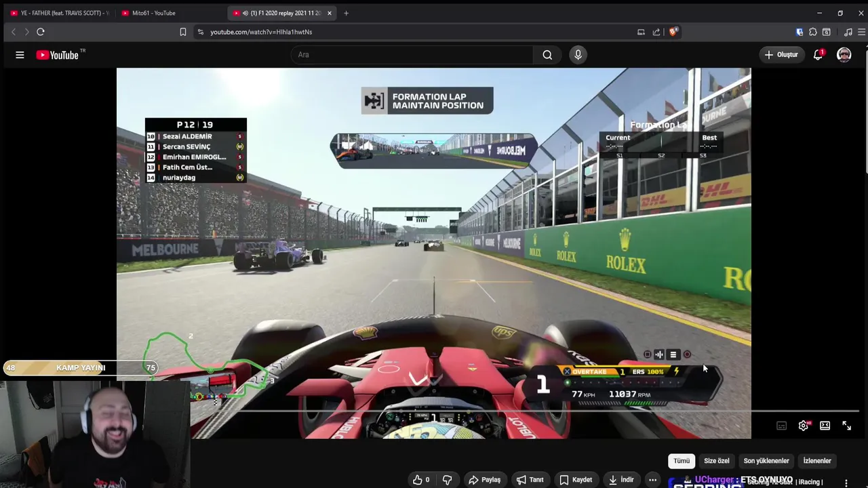The image size is (868, 488).
Task: Click the YouTube search magnifier button
Action: pos(547,55)
